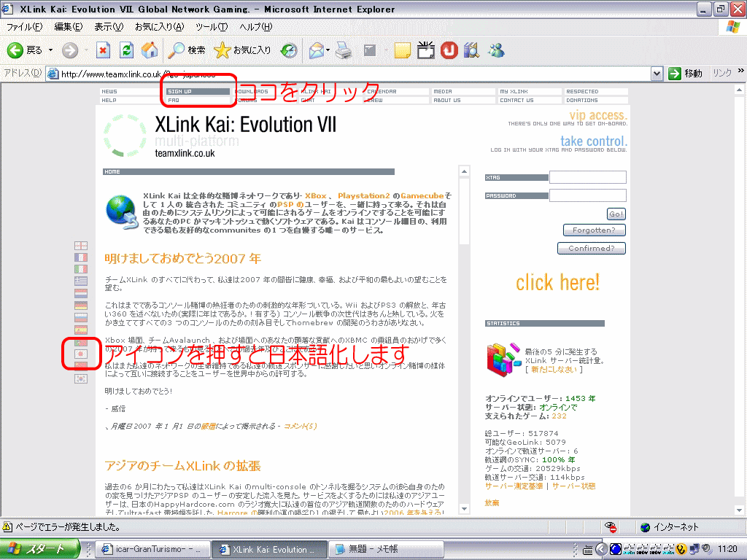
Task: Click the Messenger people icon
Action: pyautogui.click(x=496, y=50)
